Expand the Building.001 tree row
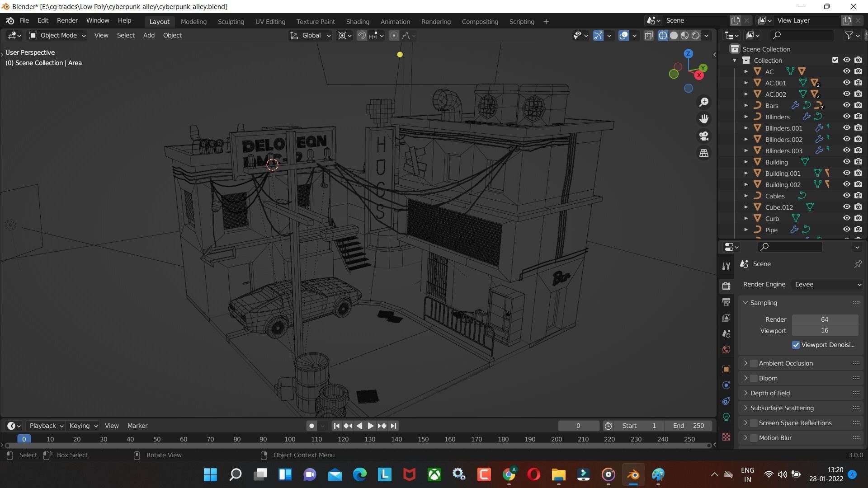 [746, 173]
